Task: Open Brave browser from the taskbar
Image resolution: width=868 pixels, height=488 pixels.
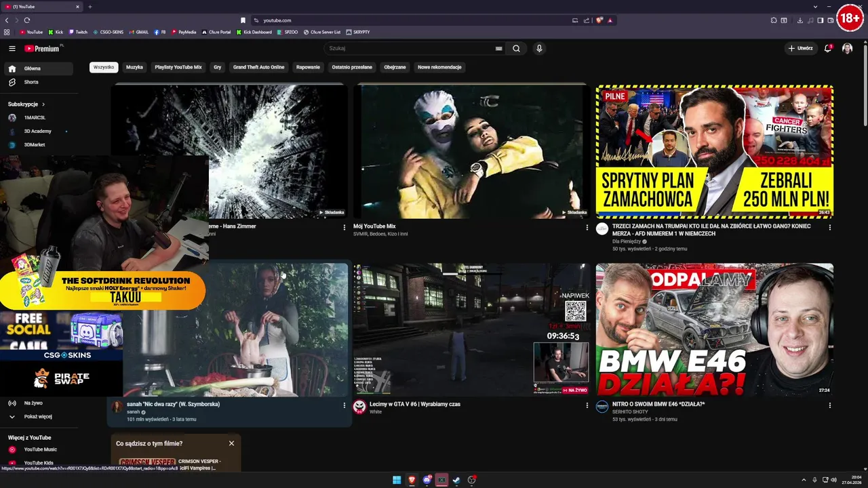Action: 412,480
